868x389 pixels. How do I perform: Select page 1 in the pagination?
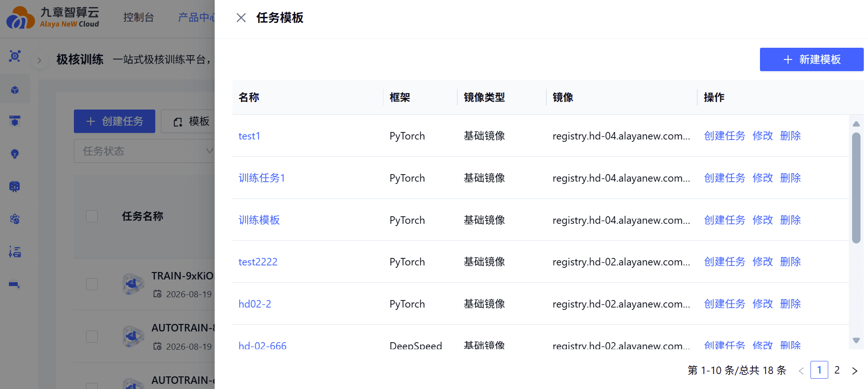point(819,370)
